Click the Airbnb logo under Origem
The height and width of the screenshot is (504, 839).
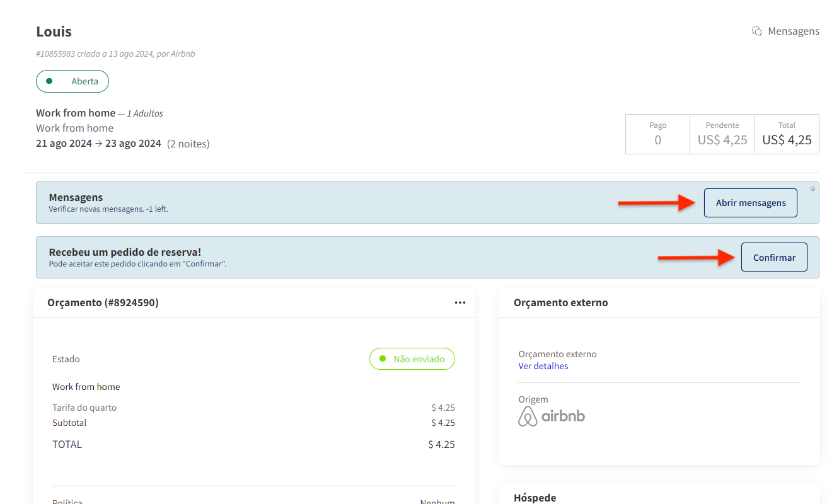coord(552,416)
